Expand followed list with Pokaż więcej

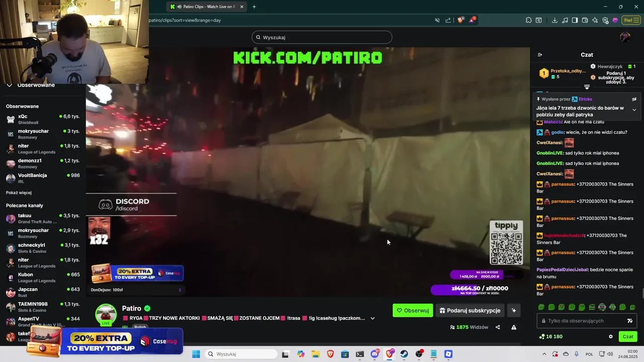pyautogui.click(x=19, y=193)
